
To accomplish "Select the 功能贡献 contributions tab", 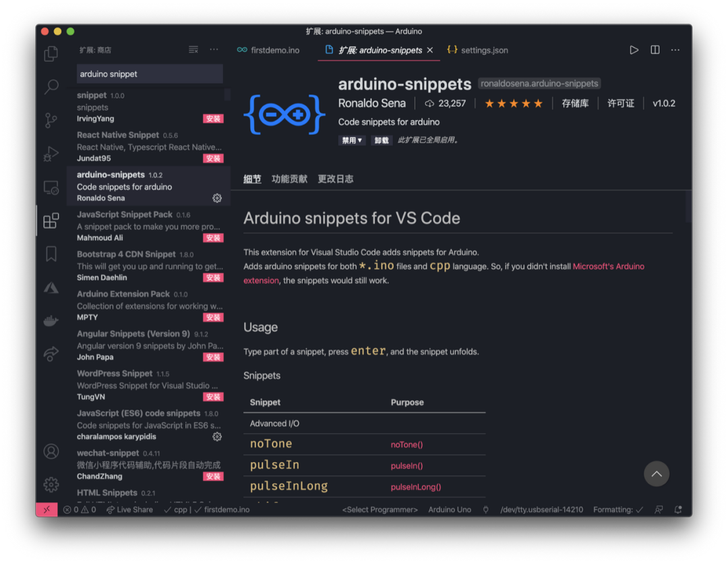I will [289, 179].
